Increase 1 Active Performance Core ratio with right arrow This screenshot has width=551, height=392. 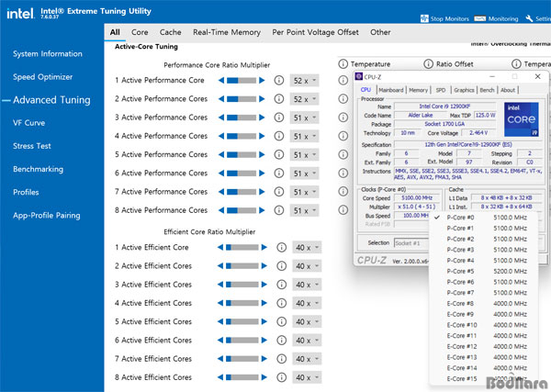coord(262,81)
